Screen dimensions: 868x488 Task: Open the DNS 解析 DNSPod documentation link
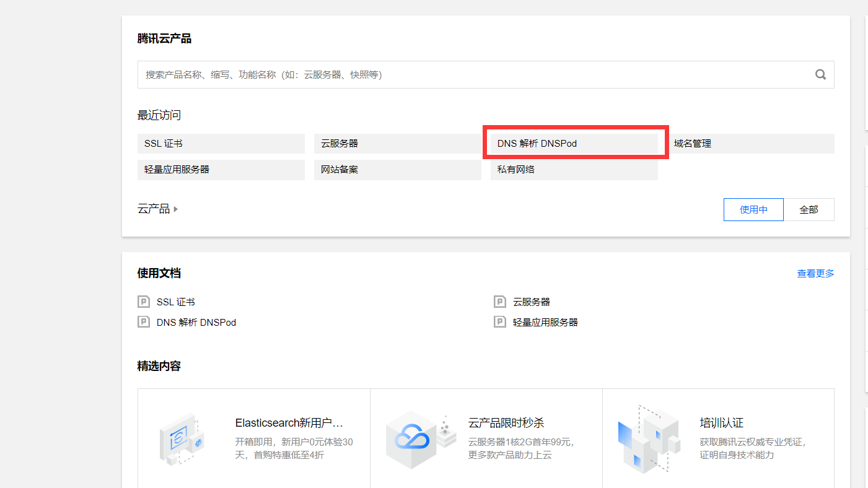(196, 322)
